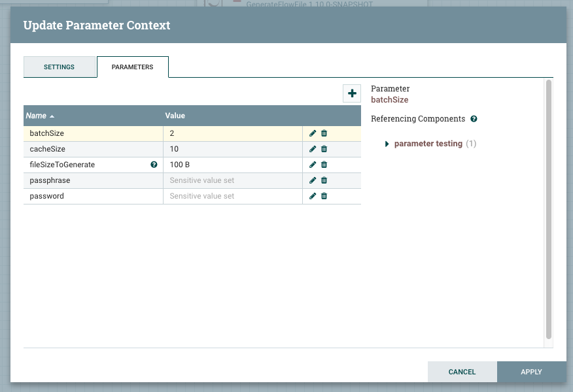Viewport: 573px width, 392px height.
Task: Delete the batchSize parameter trash icon
Action: tap(324, 133)
